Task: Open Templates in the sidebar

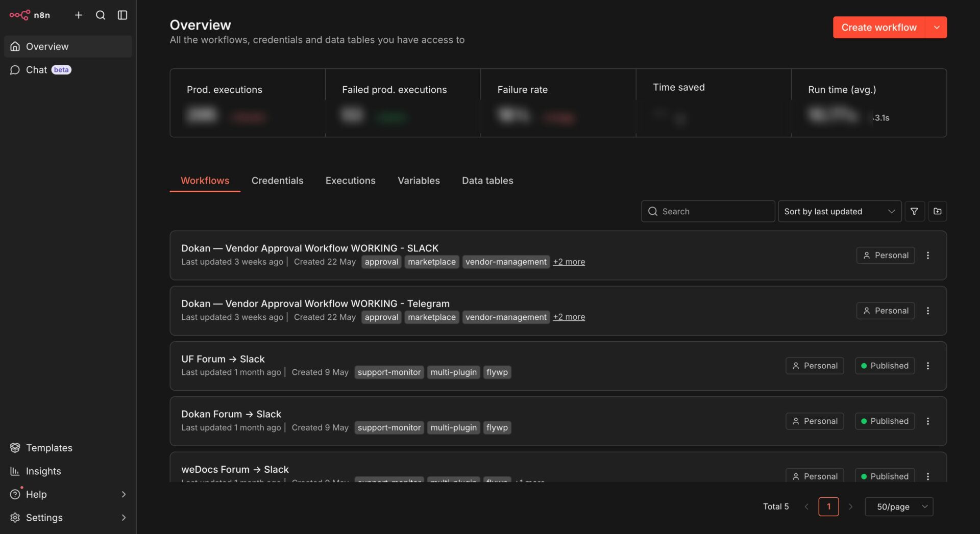Action: point(68,448)
